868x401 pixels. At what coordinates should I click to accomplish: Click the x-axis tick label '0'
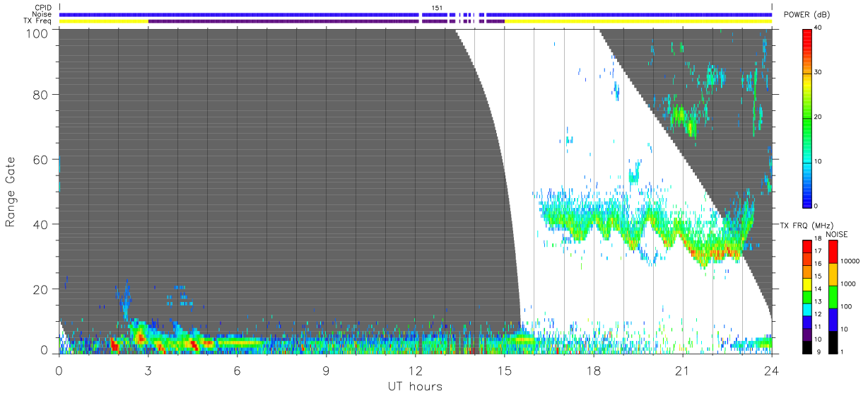pyautogui.click(x=59, y=369)
